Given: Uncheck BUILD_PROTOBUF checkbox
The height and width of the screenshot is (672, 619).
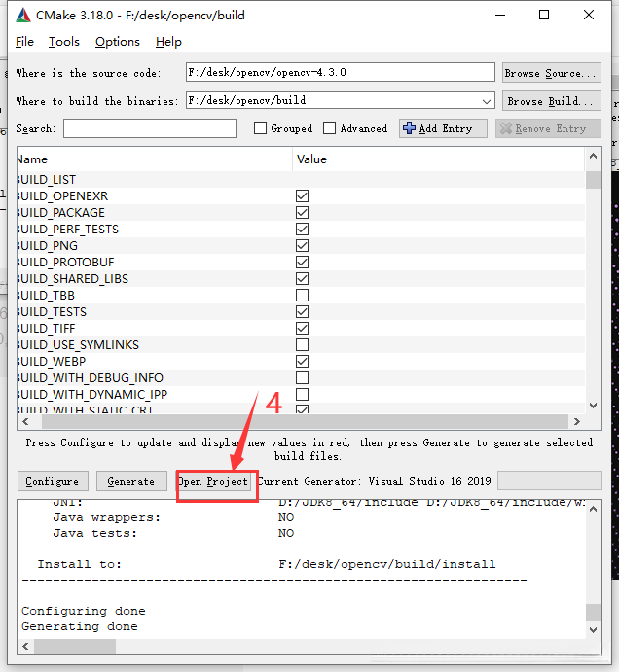Looking at the screenshot, I should [302, 262].
